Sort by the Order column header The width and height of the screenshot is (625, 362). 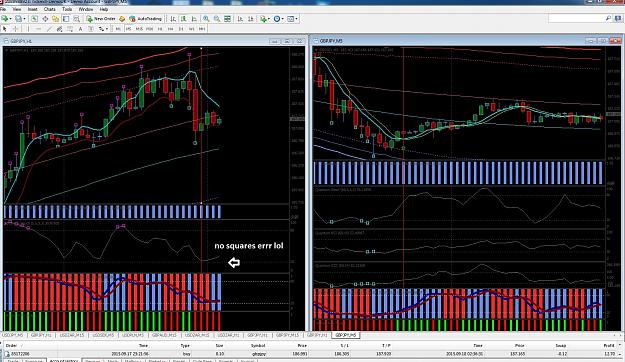[11, 346]
